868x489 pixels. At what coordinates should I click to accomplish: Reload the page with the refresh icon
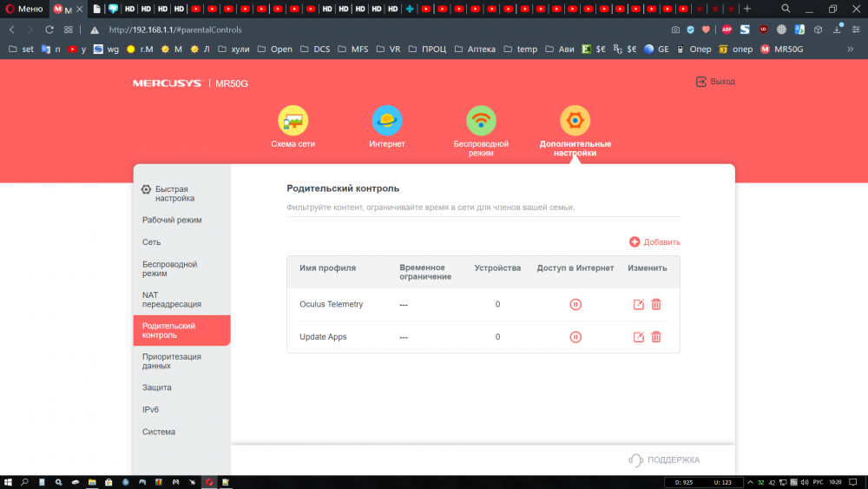point(49,30)
